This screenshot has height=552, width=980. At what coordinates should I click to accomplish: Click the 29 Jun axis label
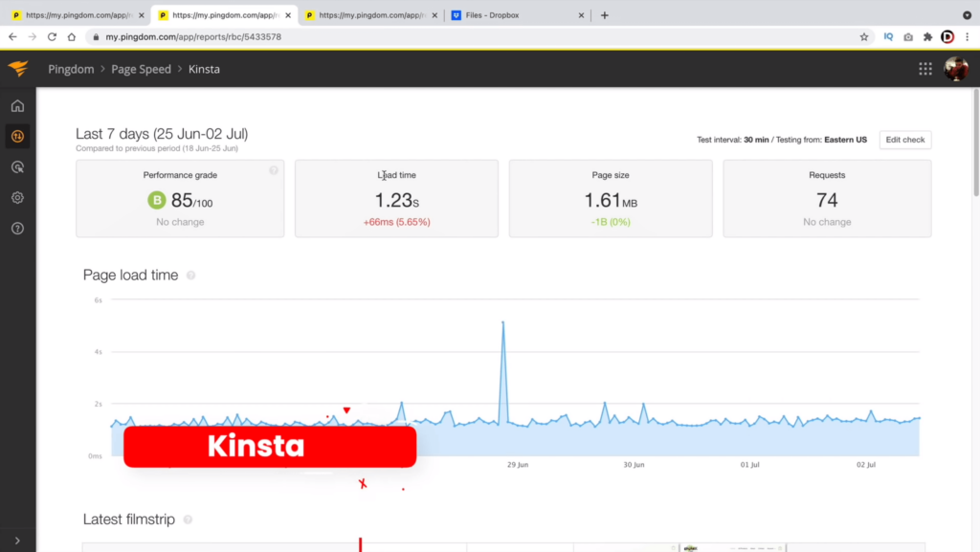[x=518, y=465]
